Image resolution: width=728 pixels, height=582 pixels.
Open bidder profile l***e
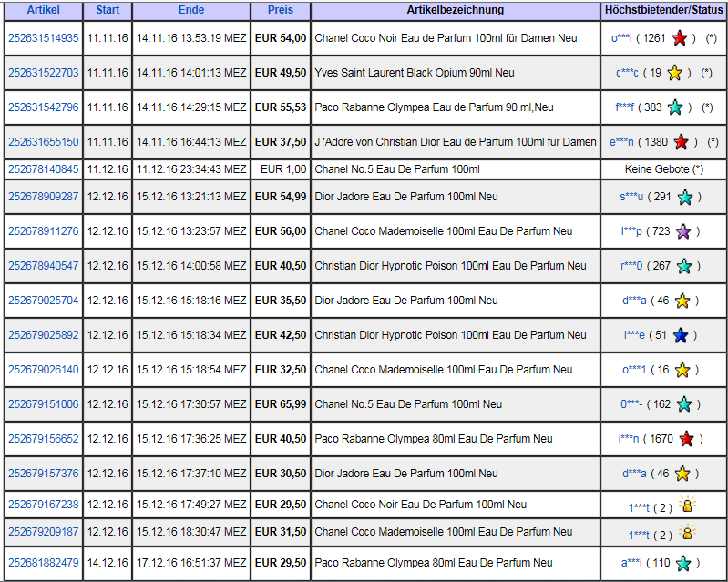click(634, 335)
